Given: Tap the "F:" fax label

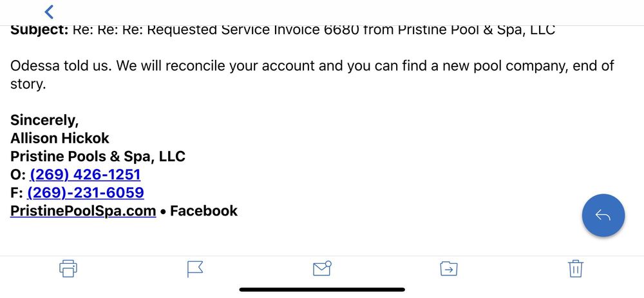Looking at the screenshot, I should 17,193.
